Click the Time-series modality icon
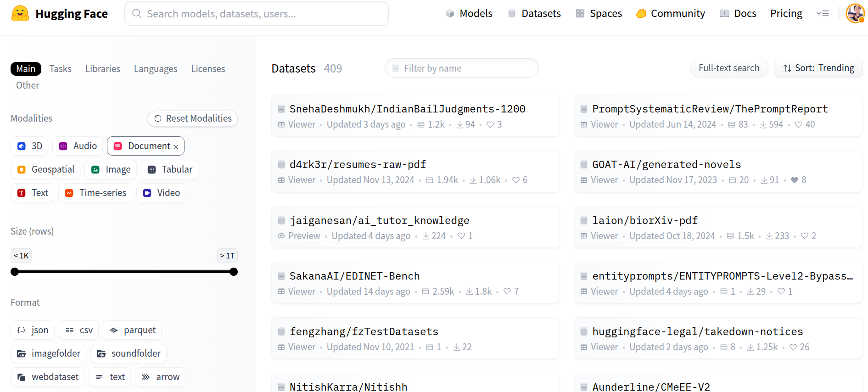 [69, 193]
